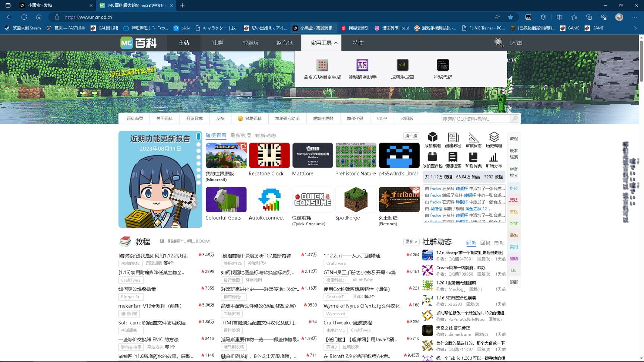Refresh the page in the browser
Image resolution: width=644 pixels, height=362 pixels.
click(24, 17)
